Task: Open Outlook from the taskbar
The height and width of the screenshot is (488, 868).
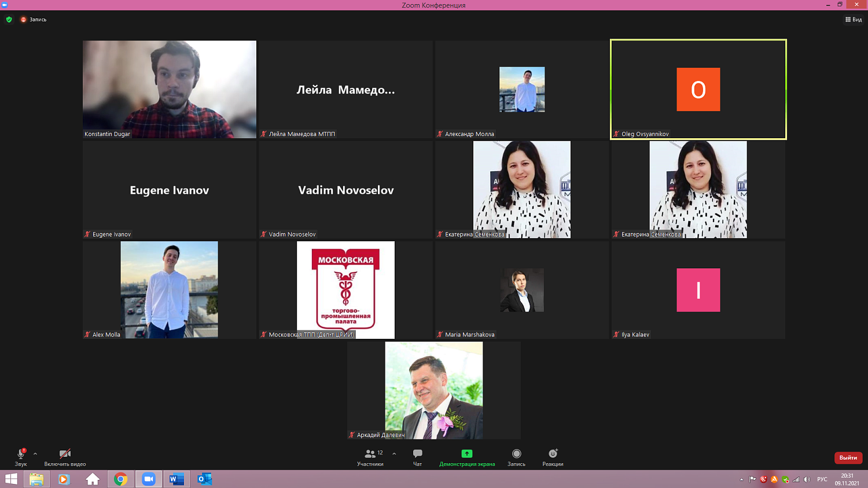Action: tap(205, 479)
